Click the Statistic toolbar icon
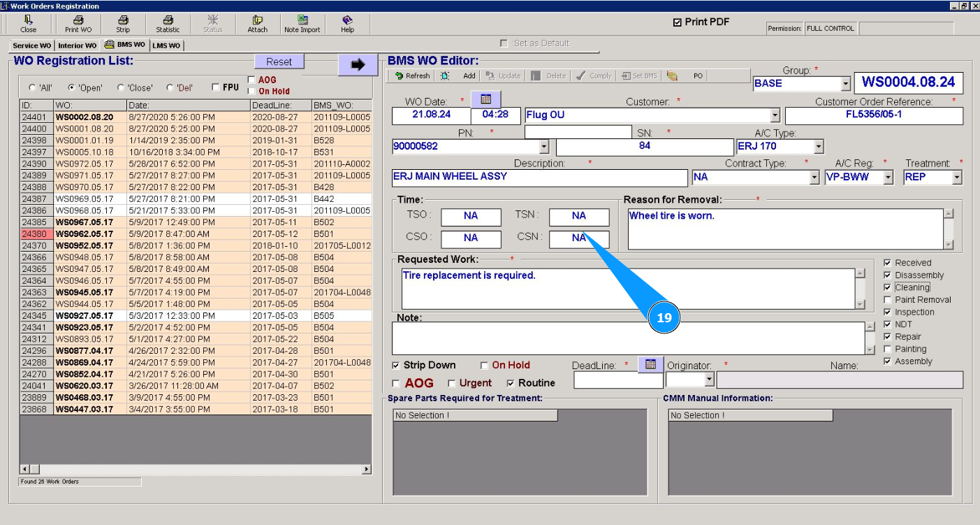Viewport: 980px width, 525px height. point(168,24)
